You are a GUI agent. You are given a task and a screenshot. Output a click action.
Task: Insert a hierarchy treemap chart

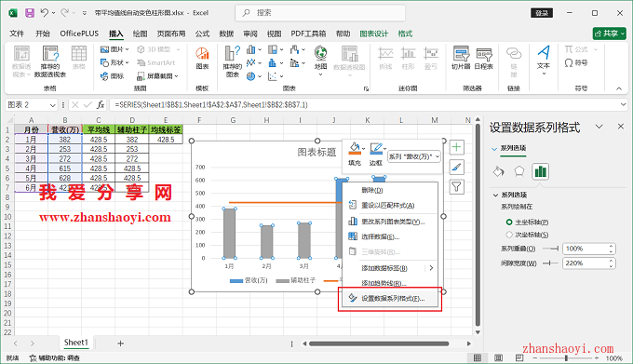coord(276,49)
